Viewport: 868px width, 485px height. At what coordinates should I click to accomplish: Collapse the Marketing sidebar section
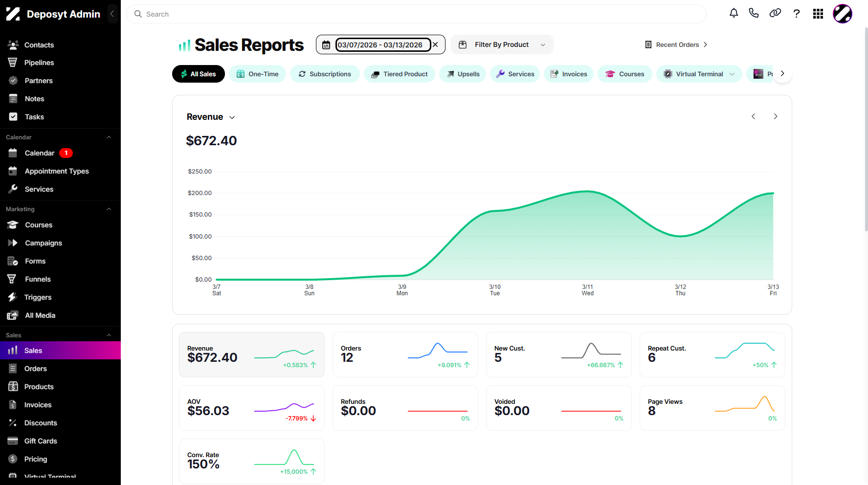pos(109,209)
